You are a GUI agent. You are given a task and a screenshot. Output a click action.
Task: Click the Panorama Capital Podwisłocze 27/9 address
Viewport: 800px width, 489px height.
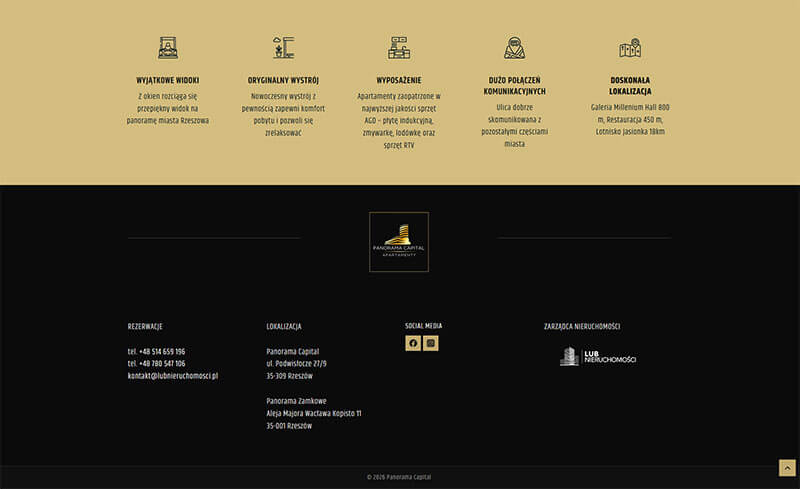(x=296, y=364)
